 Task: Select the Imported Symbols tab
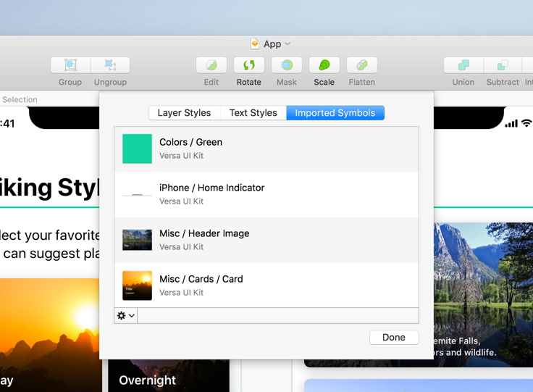pos(335,113)
